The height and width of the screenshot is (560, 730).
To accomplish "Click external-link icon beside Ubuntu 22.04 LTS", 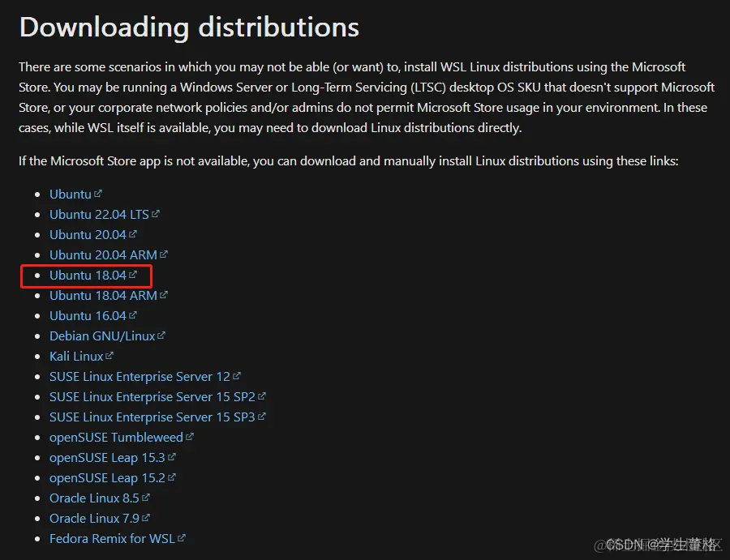I will tap(156, 213).
